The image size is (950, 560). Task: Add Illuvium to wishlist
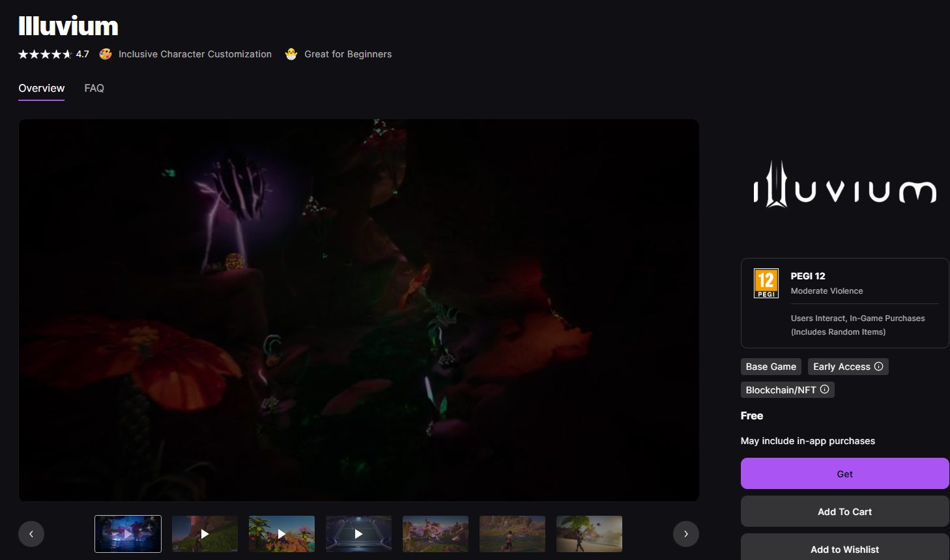click(x=844, y=547)
